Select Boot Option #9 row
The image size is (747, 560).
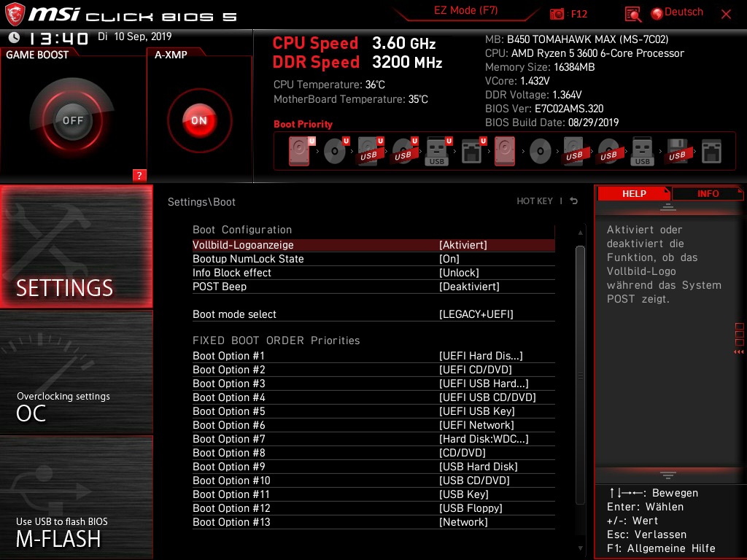tap(373, 466)
